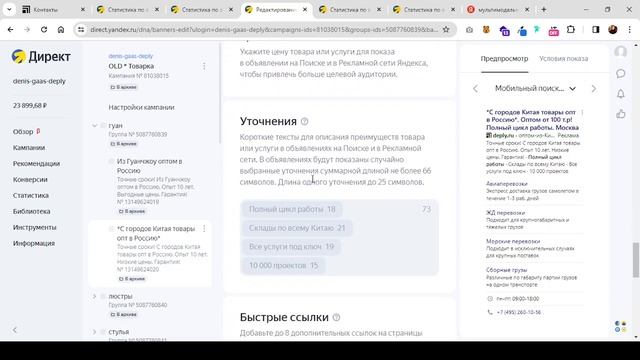Image resolution: width=640 pixels, height=360 pixels.
Task: Switch to Условия показа tab
Action: 563,59
